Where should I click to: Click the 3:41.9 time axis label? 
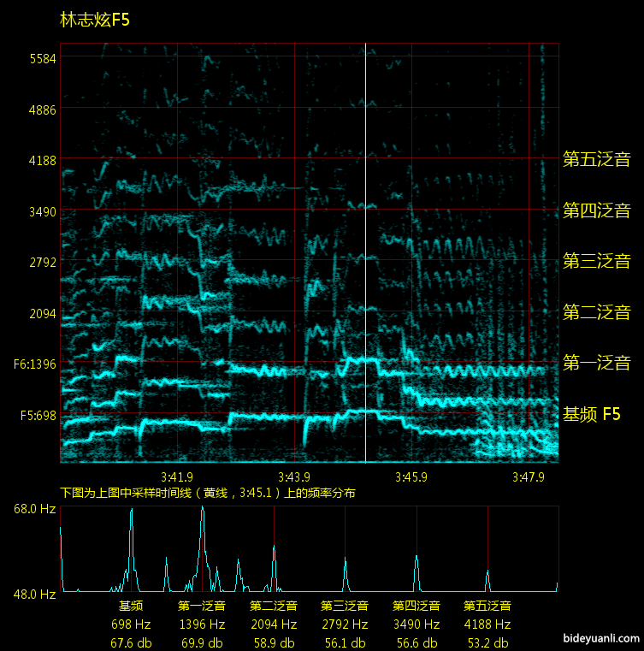coord(176,476)
